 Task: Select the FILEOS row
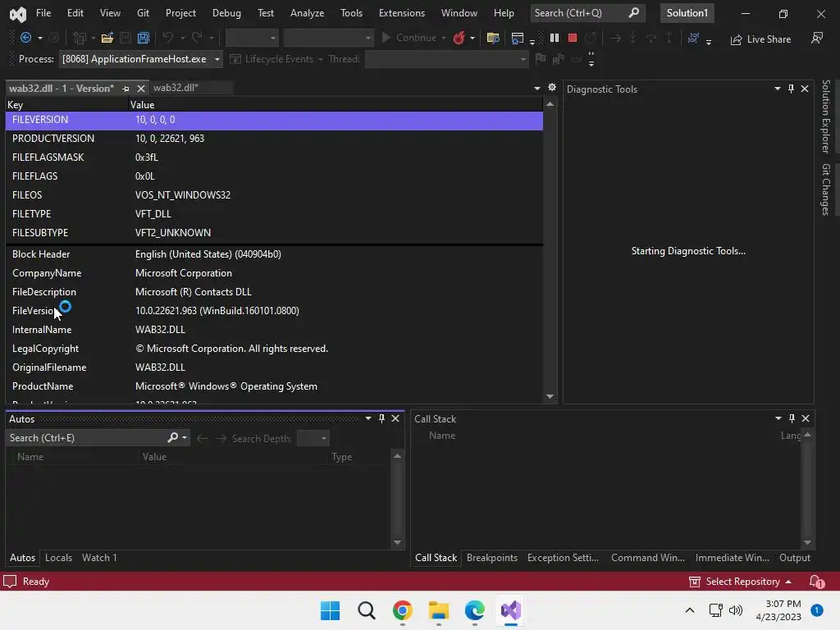coord(274,195)
